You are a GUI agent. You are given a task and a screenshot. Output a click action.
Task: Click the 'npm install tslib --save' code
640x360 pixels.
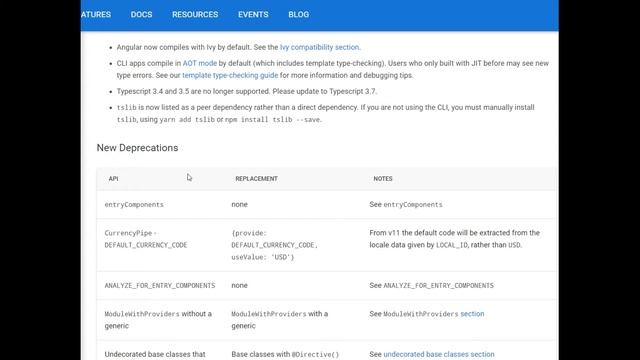point(273,120)
